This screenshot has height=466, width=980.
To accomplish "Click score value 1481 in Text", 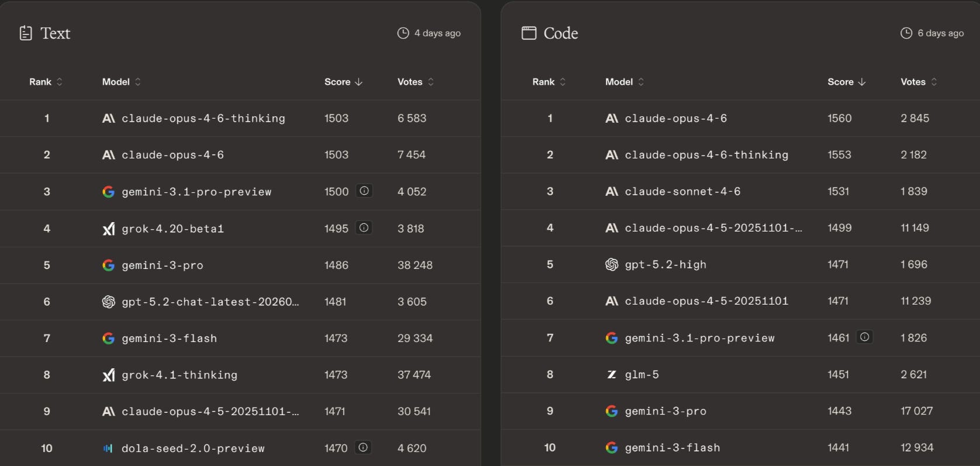I will (x=335, y=302).
